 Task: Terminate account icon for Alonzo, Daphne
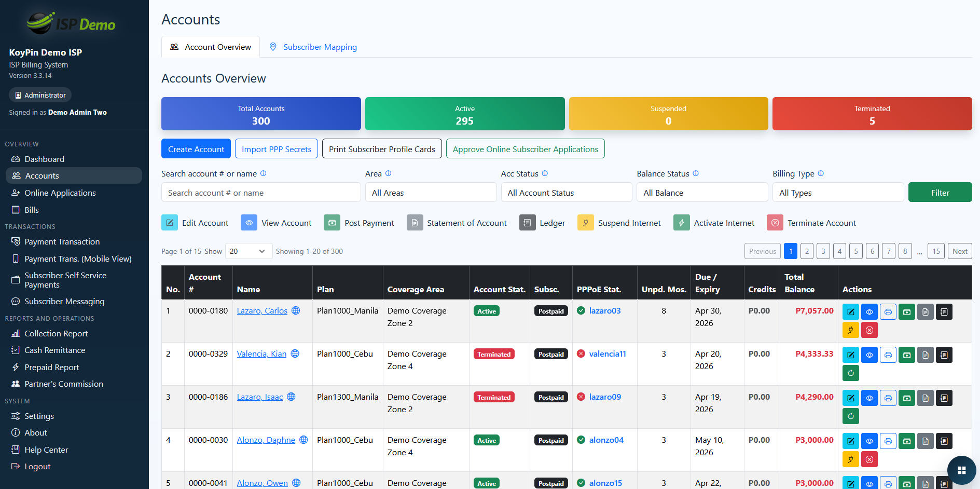coord(869,459)
